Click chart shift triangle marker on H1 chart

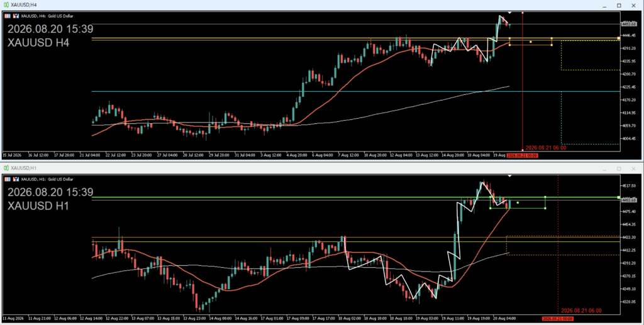coord(509,176)
